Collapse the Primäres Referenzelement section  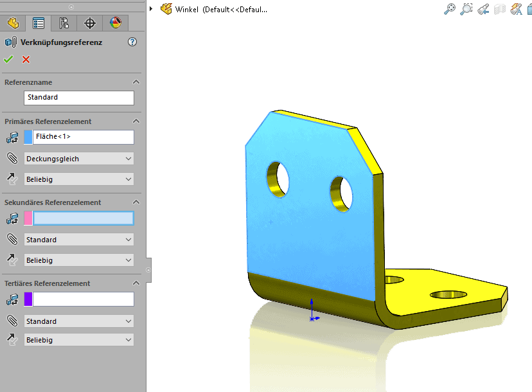point(136,121)
